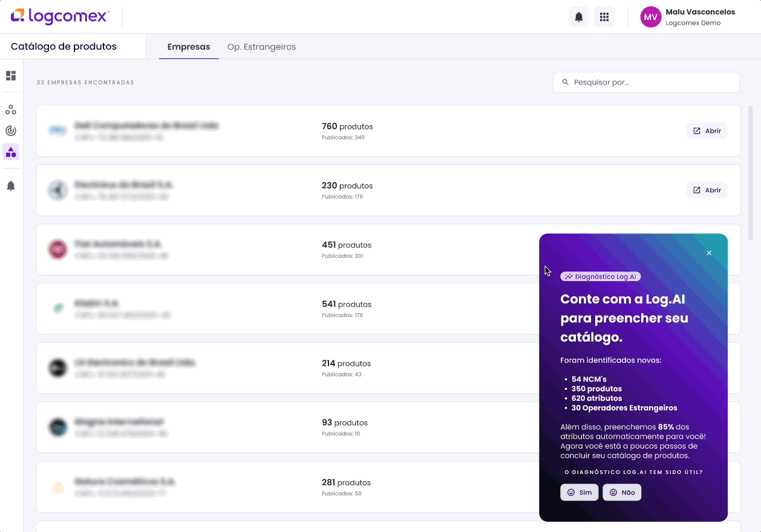Viewport: 761px width, 532px height.
Task: Click the 541 produtos count
Action: click(347, 304)
